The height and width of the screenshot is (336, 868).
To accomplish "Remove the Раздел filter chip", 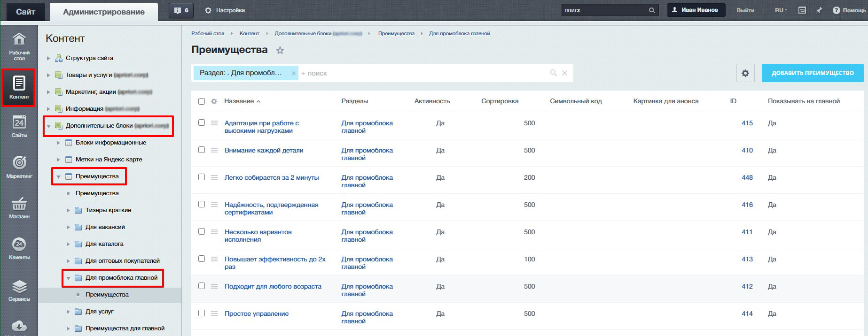I will [x=294, y=73].
